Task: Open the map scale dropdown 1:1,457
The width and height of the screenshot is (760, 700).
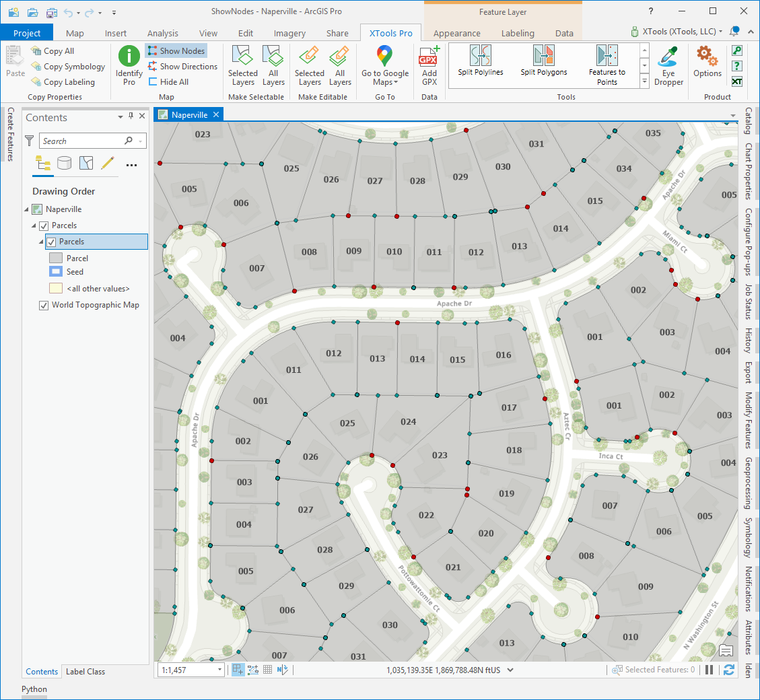Action: 219,670
